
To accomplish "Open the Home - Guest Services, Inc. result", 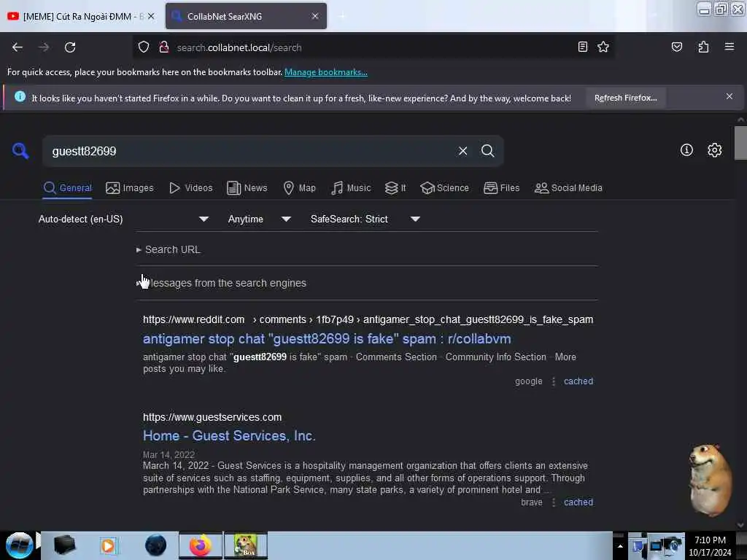I will click(x=229, y=436).
